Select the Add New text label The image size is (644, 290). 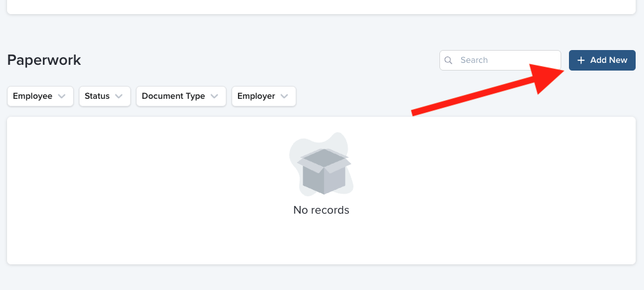pos(609,60)
